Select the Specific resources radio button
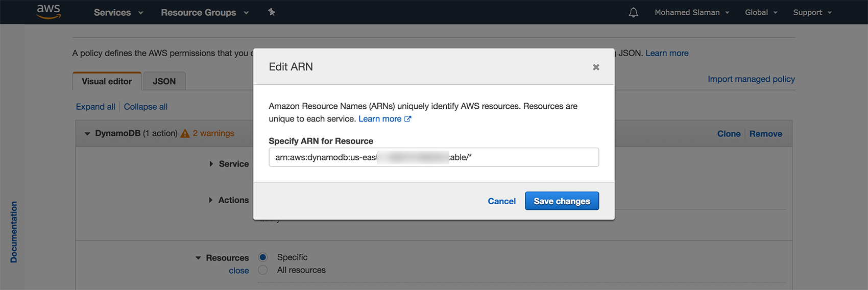The width and height of the screenshot is (868, 290). click(263, 257)
